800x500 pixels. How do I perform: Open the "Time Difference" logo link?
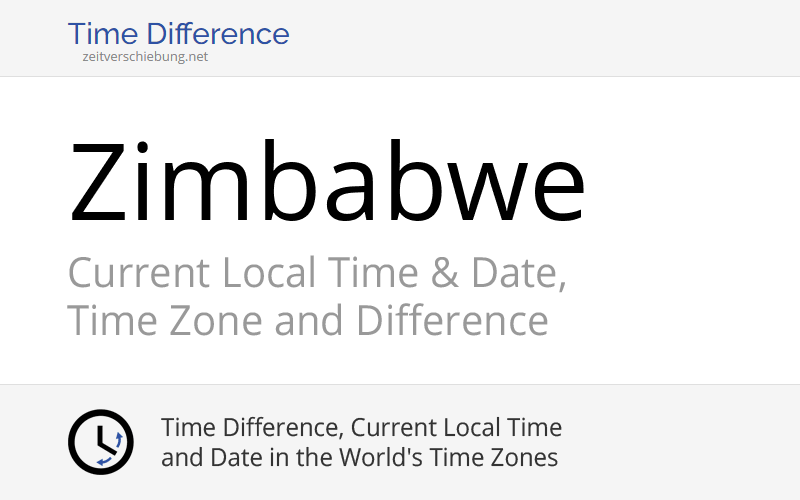tap(178, 34)
